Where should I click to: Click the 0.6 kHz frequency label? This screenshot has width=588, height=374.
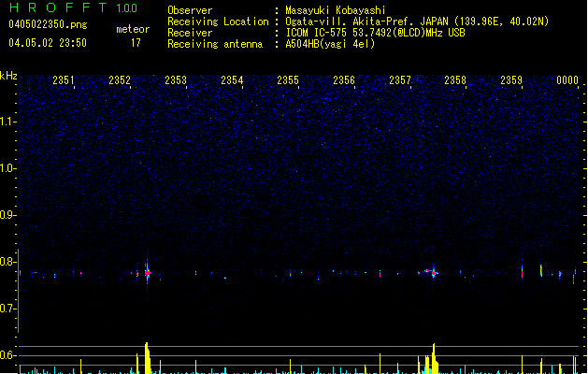(x=7, y=355)
